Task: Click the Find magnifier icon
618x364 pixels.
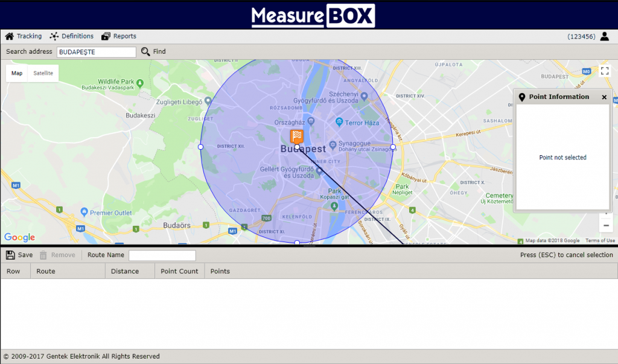Action: (145, 52)
